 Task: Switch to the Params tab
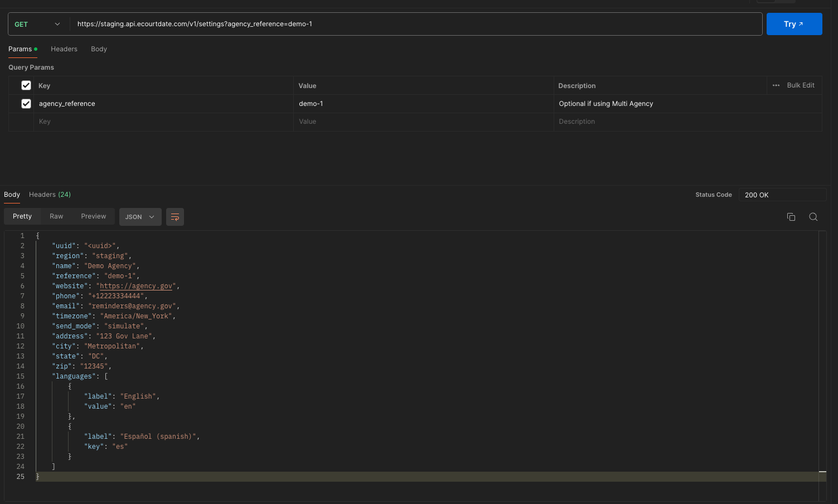[23, 49]
